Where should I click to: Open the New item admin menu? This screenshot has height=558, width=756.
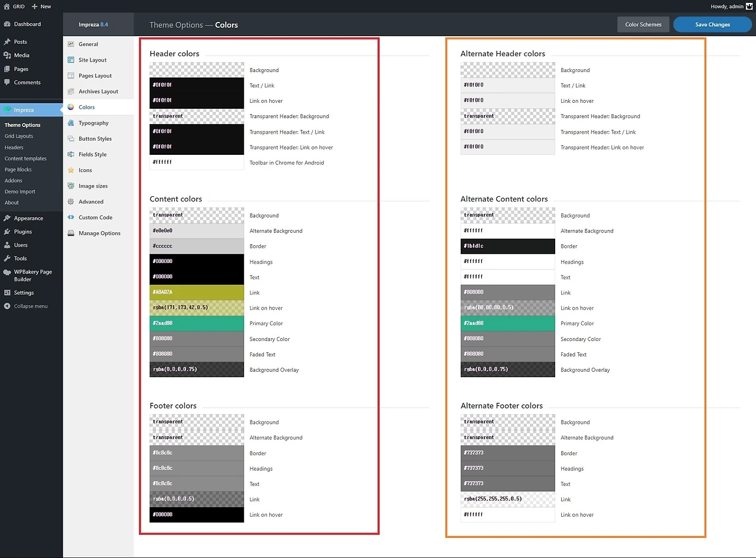(41, 7)
